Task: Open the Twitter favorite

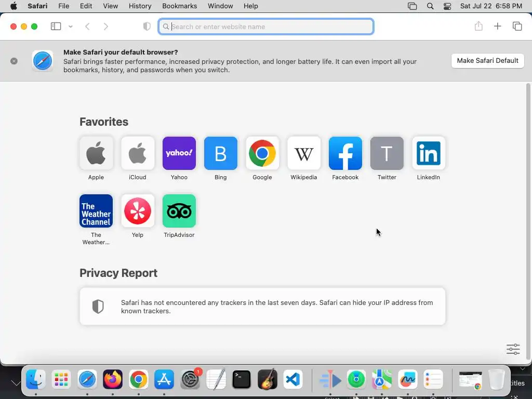Action: pos(387,153)
